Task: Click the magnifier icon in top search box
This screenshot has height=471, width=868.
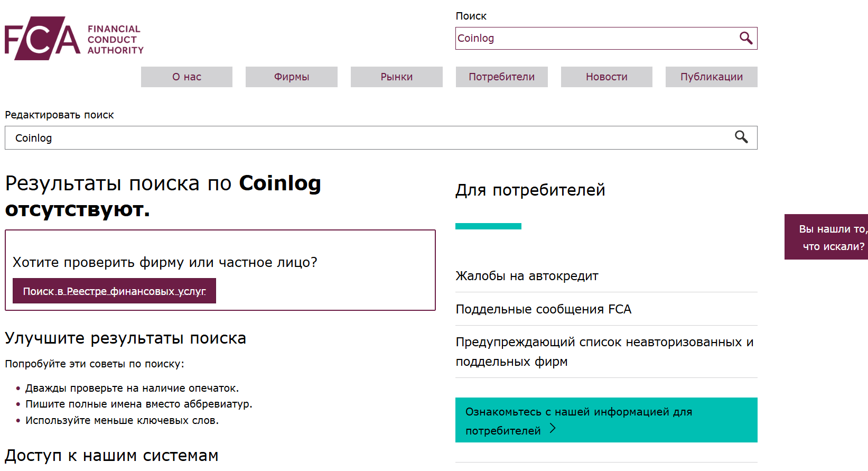Action: click(x=745, y=38)
